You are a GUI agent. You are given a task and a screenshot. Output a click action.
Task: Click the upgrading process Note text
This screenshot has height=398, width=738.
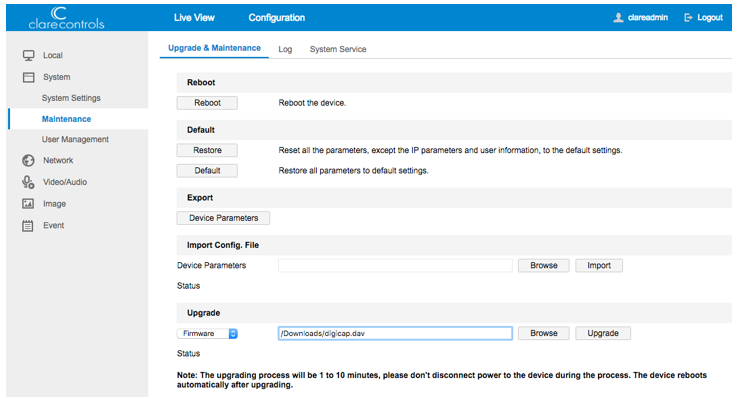coord(442,380)
